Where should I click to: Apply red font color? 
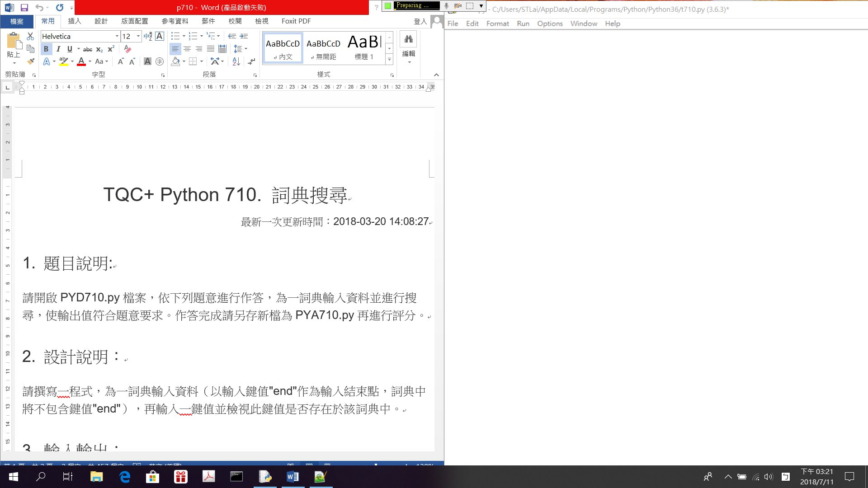coord(81,61)
